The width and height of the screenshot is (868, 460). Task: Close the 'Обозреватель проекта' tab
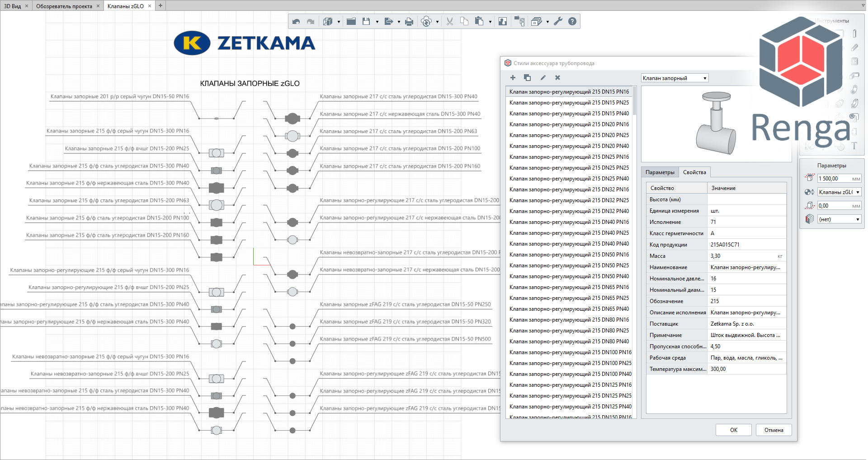tap(98, 6)
